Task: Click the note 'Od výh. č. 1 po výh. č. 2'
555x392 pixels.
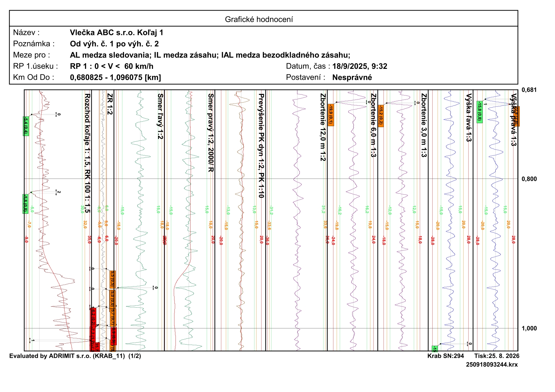Action: pos(114,44)
